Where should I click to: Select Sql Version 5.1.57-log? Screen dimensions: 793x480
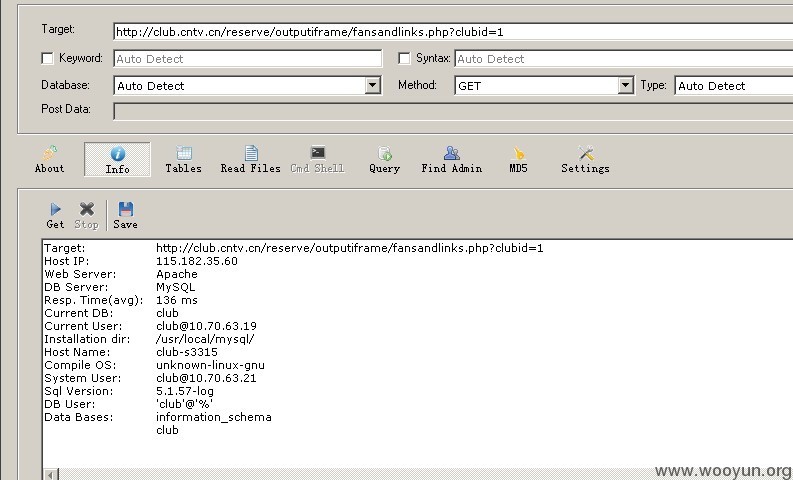[x=185, y=391]
